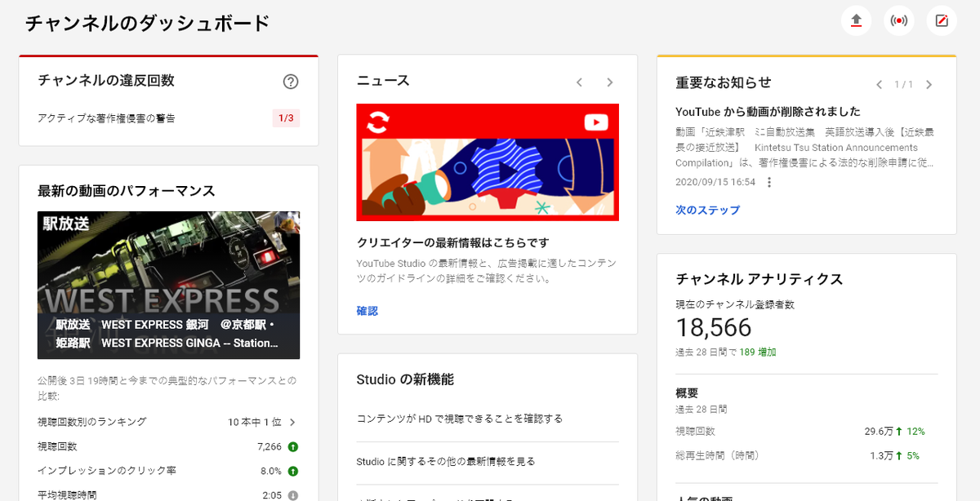Click the 視聴回数別のランキング label
The width and height of the screenshot is (980, 501).
coord(92,422)
